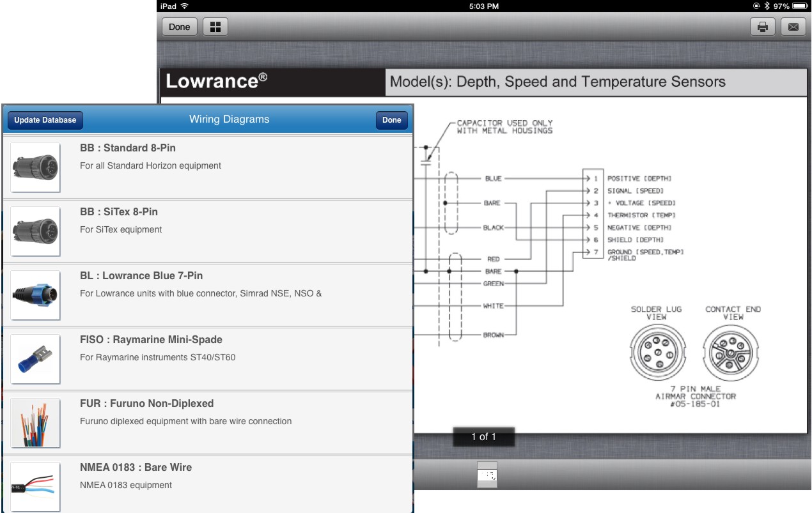Tap 'For all Standard Horizon equipment' description
The width and height of the screenshot is (812, 513).
tap(151, 166)
